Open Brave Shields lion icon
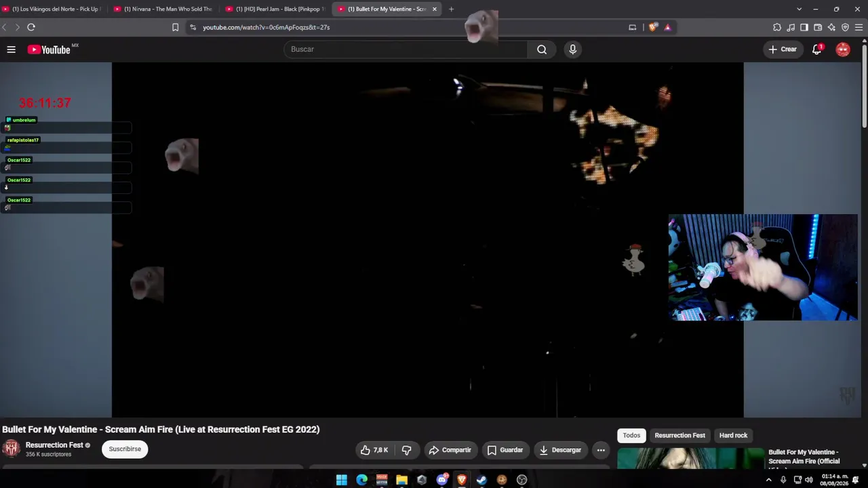 click(x=653, y=27)
